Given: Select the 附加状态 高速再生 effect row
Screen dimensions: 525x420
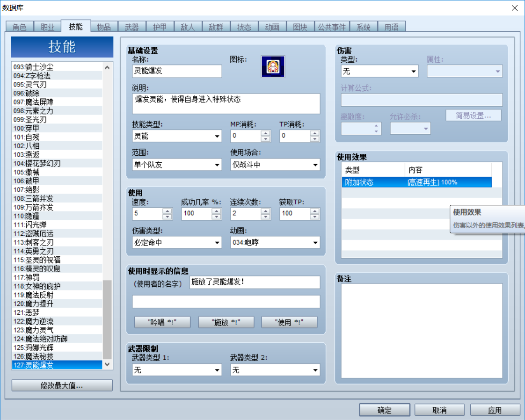Looking at the screenshot, I should point(416,182).
